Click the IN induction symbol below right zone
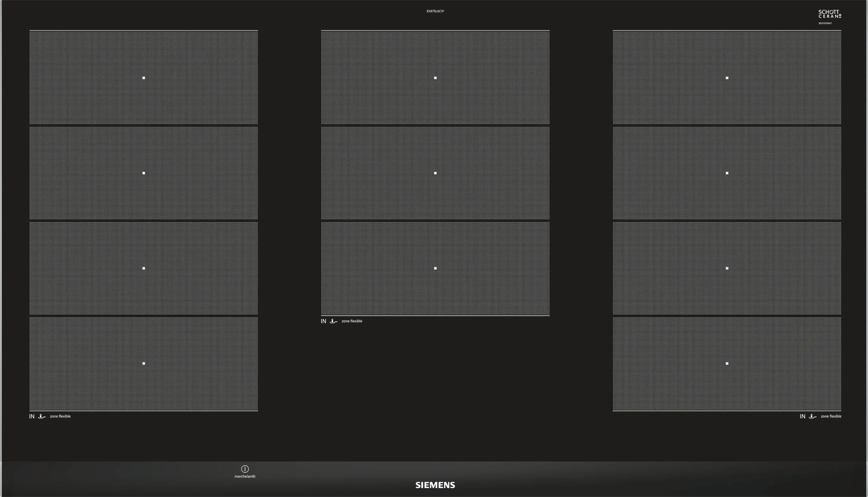This screenshot has height=497, width=868. (x=802, y=416)
